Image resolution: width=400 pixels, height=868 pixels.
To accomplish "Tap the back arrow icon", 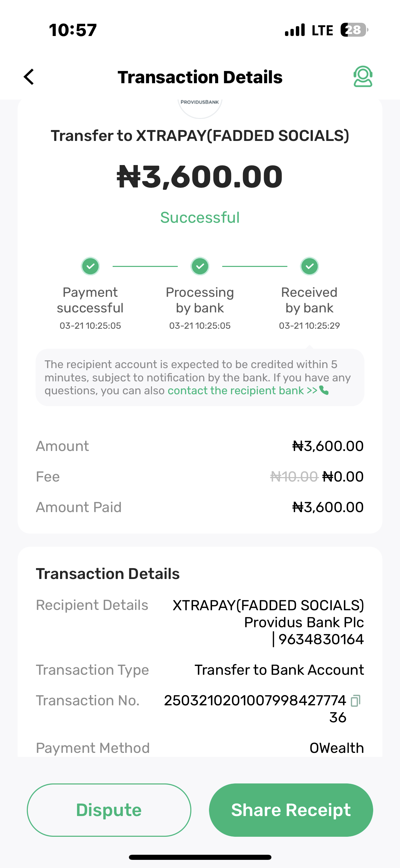I will coord(29,77).
